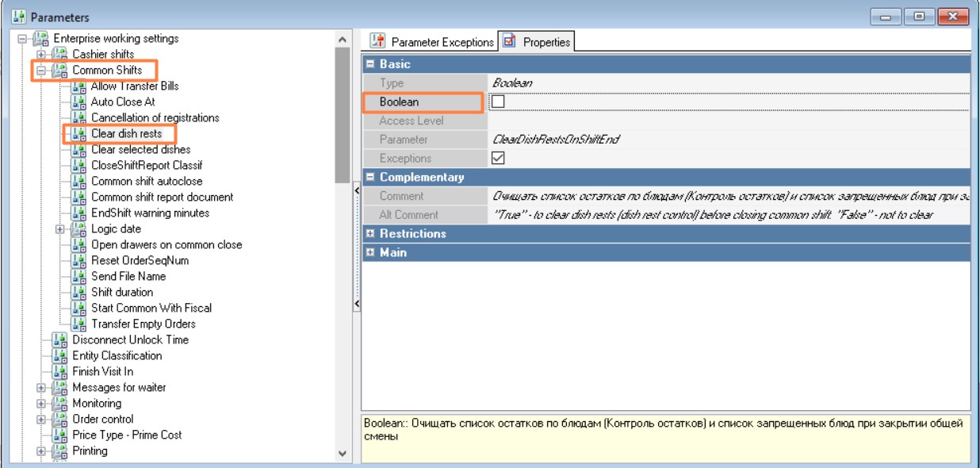Click the ClearDishRestsOnShiftEnd parameter value
980x468 pixels.
(556, 140)
